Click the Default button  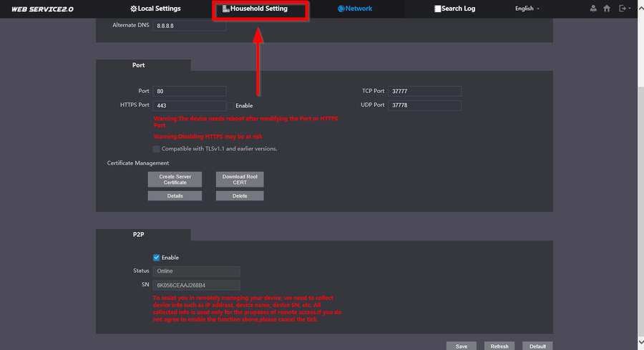click(x=537, y=346)
